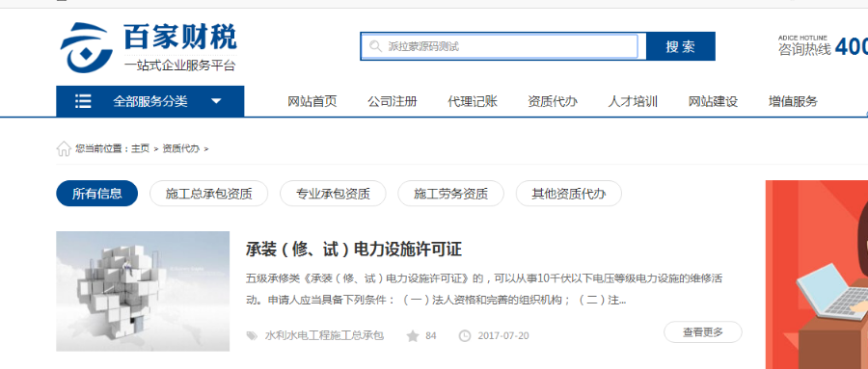This screenshot has height=369, width=868.
Task: Select the 专业承包资质 filter tab
Action: pyautogui.click(x=333, y=194)
